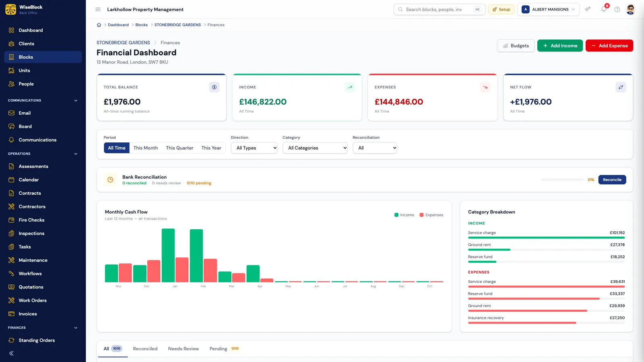Image resolution: width=644 pixels, height=362 pixels.
Task: Click the Total Balance currency icon
Action: pos(215,87)
